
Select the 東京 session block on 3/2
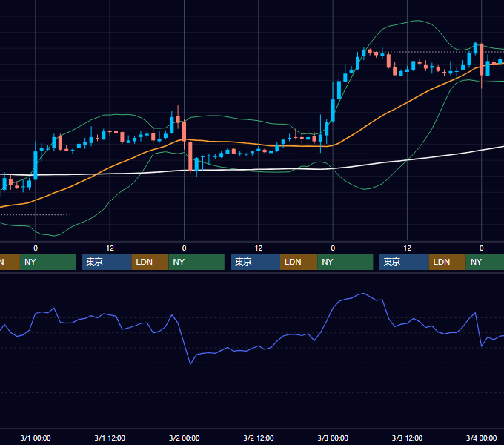[256, 262]
